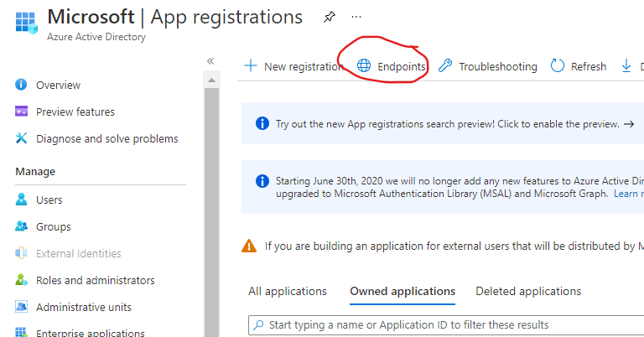This screenshot has height=337, width=644.
Task: Open Overview in the sidebar
Action: click(58, 85)
